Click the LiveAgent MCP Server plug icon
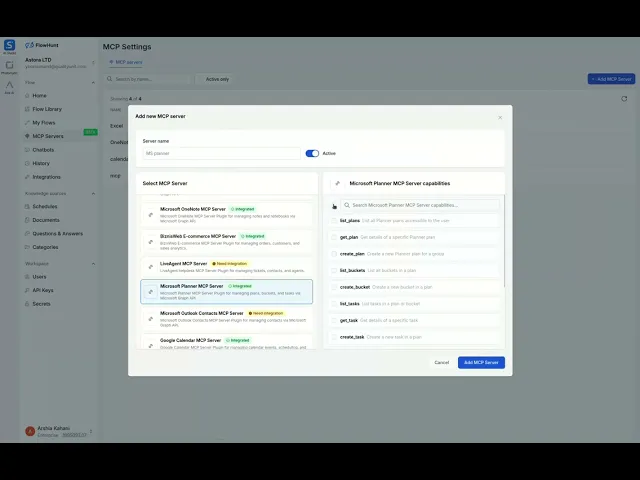Screen dimensions: 640x480 click(151, 267)
